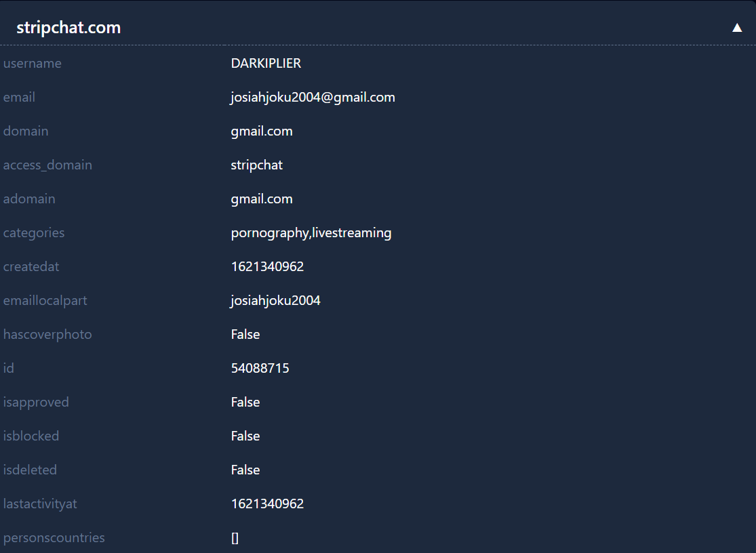This screenshot has height=553, width=756.
Task: Click the stripchat.com header title
Action: click(68, 28)
